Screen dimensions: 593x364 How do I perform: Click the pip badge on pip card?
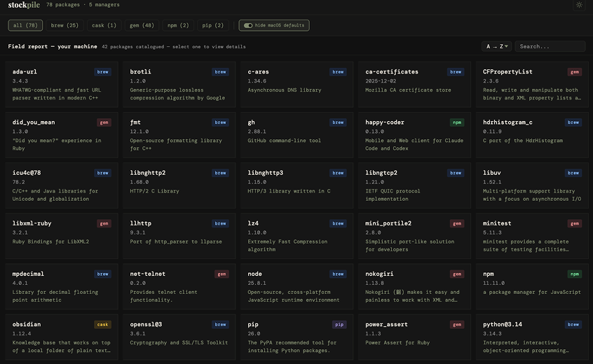339,325
